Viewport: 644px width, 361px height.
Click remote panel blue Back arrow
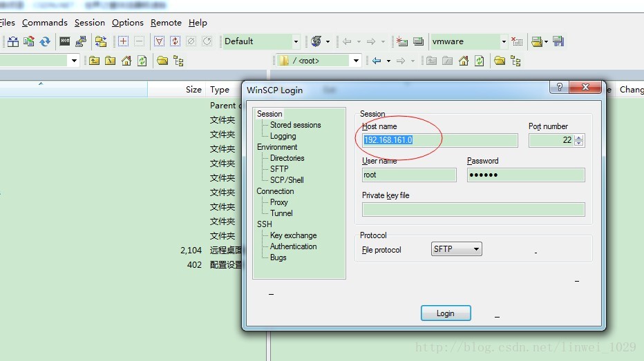(377, 61)
